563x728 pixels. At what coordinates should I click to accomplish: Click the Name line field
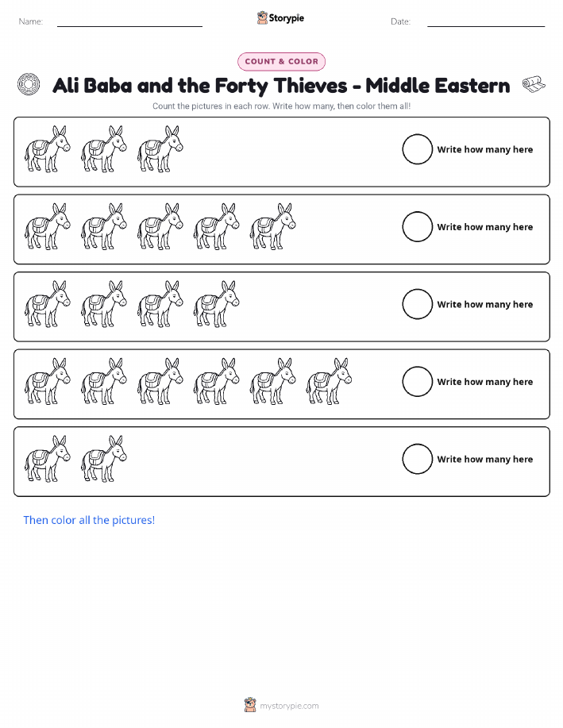tap(129, 21)
